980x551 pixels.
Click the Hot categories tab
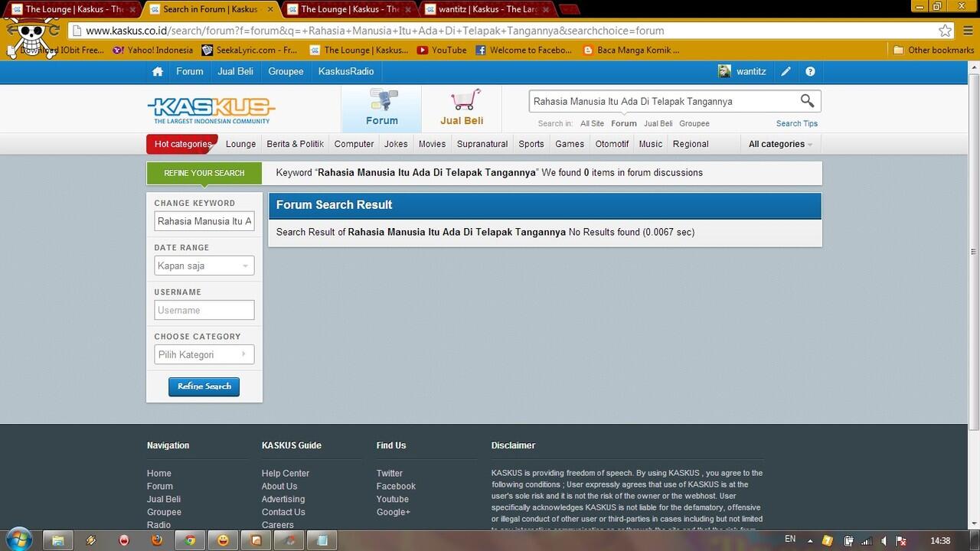(182, 144)
